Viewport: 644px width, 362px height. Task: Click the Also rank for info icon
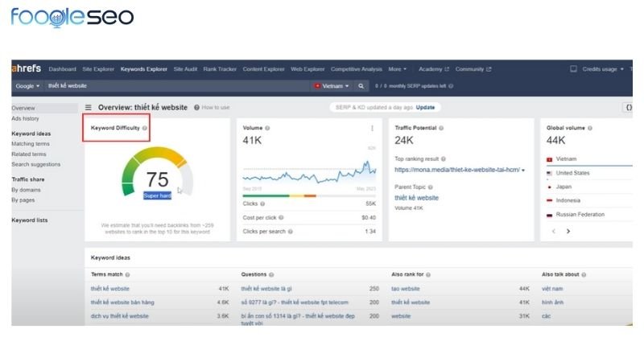[428, 275]
